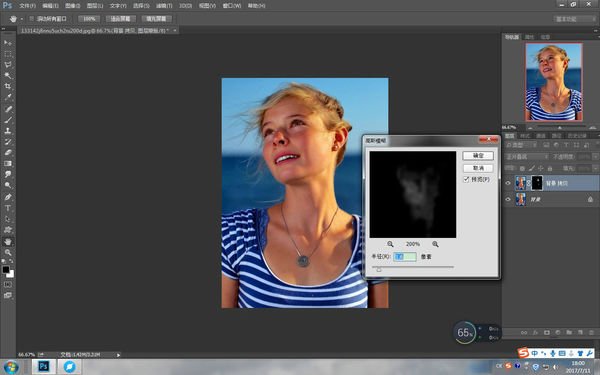Expand the Hand tool preset picker arrow
The width and height of the screenshot is (600, 375).
pyautogui.click(x=22, y=19)
